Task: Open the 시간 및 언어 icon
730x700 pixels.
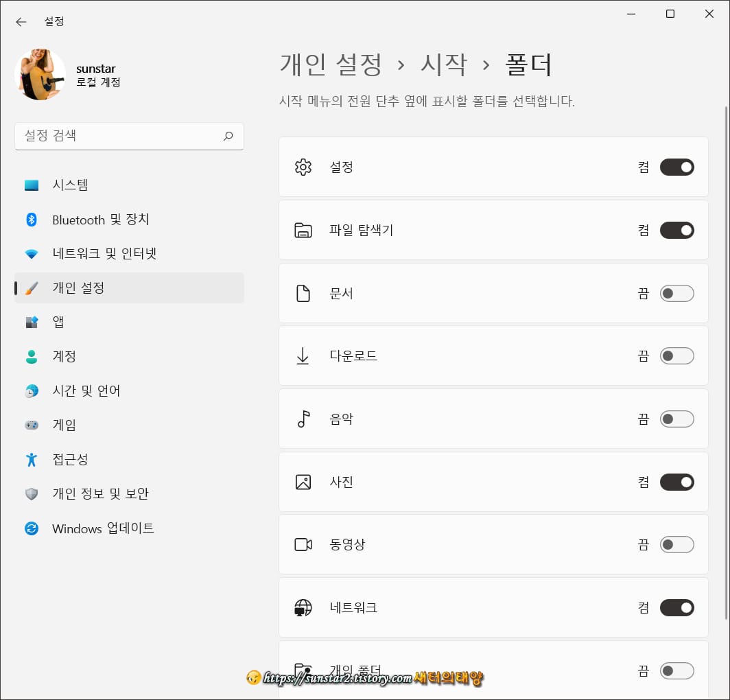Action: coord(33,390)
